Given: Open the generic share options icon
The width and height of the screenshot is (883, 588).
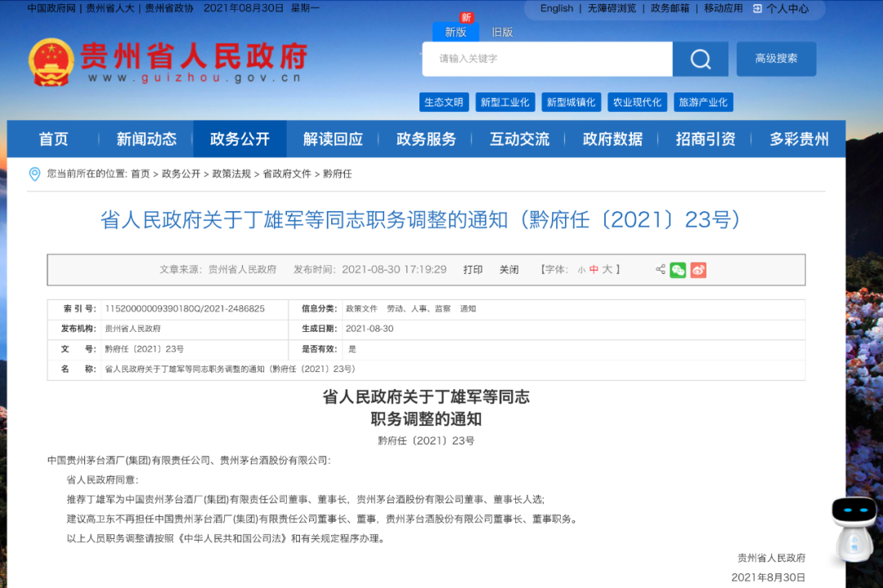Looking at the screenshot, I should pyautogui.click(x=660, y=270).
